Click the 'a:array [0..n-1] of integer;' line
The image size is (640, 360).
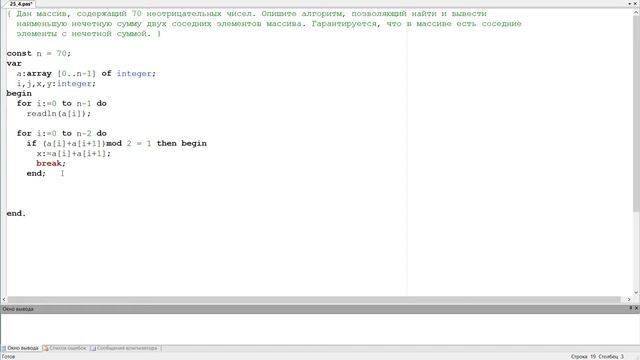pos(86,73)
